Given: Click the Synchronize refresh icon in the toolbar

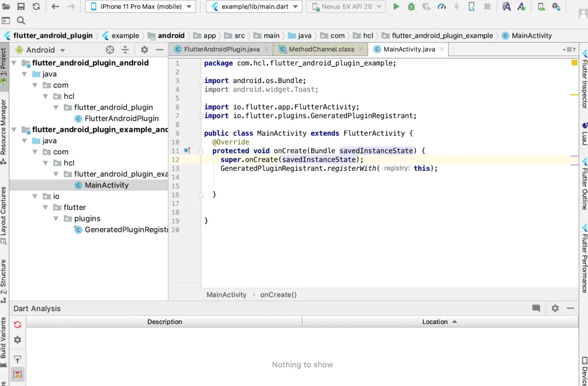Looking at the screenshot, I should (x=37, y=7).
